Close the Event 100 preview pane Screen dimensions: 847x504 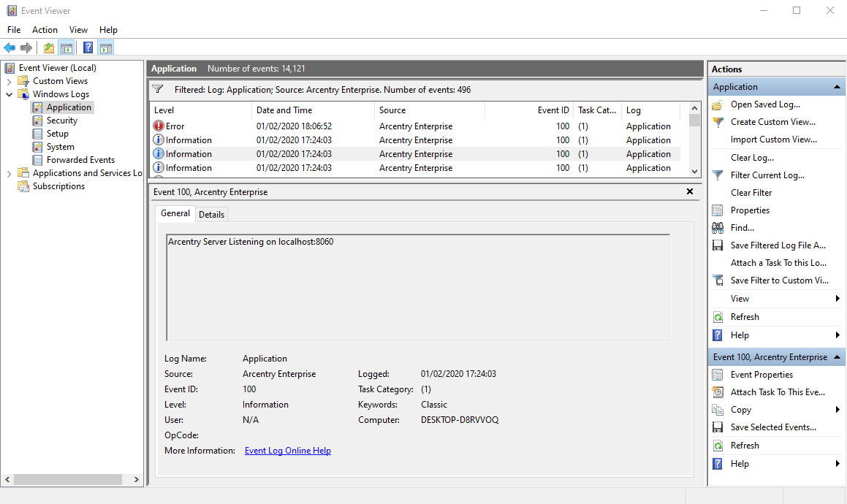(689, 192)
